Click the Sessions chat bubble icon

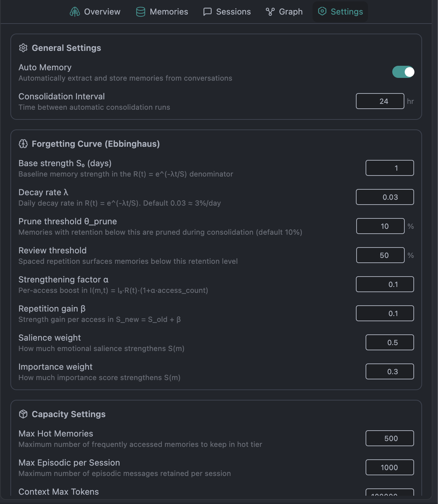click(207, 12)
